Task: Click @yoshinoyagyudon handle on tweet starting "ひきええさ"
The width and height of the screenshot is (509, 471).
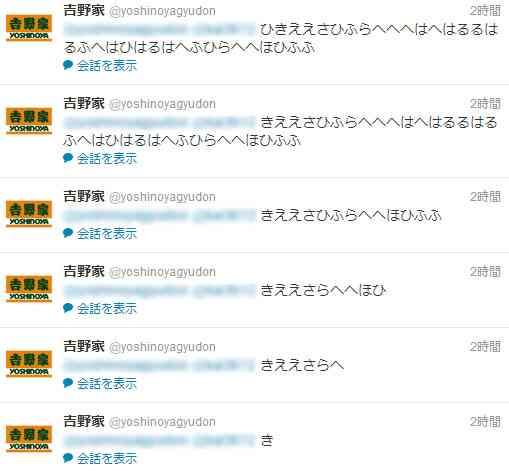Action: click(162, 11)
